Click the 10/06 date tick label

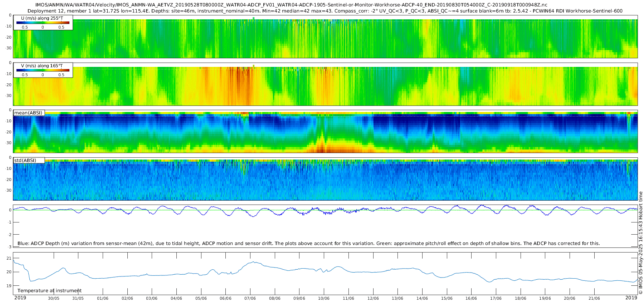tap(324, 298)
